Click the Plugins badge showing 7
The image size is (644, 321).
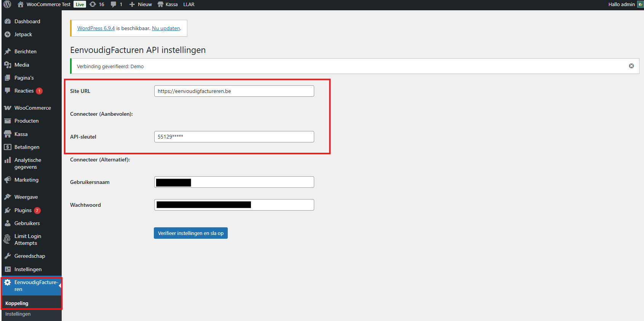pos(37,211)
